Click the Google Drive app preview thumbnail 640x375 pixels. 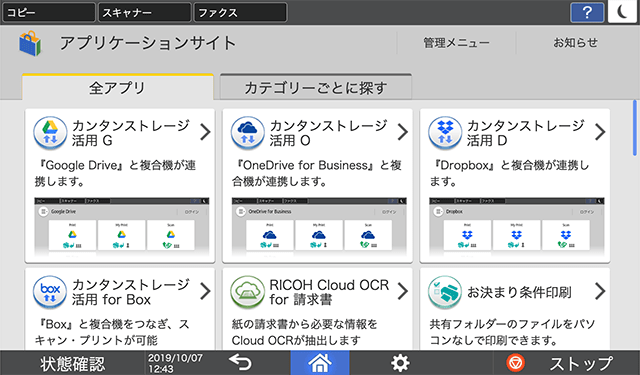coord(122,226)
